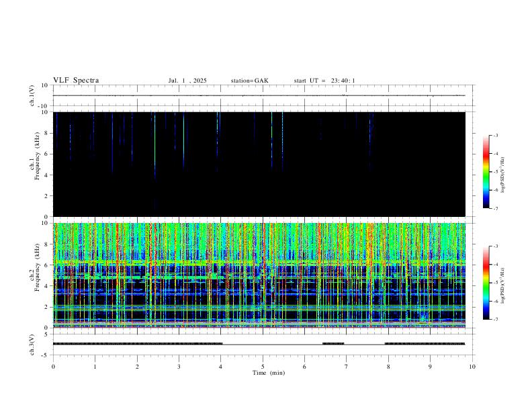
Task: Click the "-5" label on upper color bar
Action: point(496,172)
